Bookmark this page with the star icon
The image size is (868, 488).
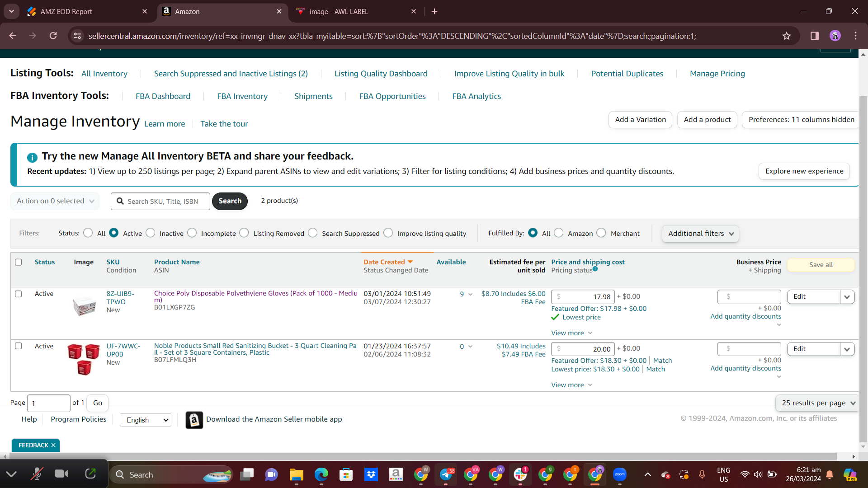787,36
